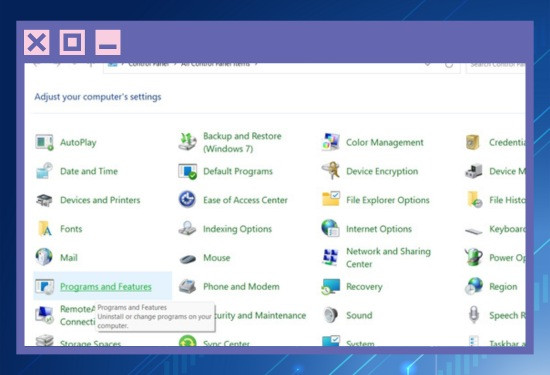Open the AutoPlay link

point(78,142)
